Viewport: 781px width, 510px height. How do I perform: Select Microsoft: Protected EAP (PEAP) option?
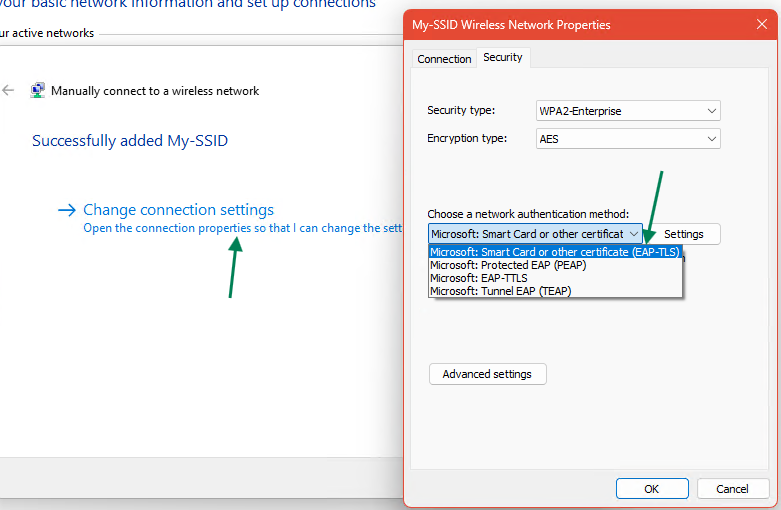point(508,265)
